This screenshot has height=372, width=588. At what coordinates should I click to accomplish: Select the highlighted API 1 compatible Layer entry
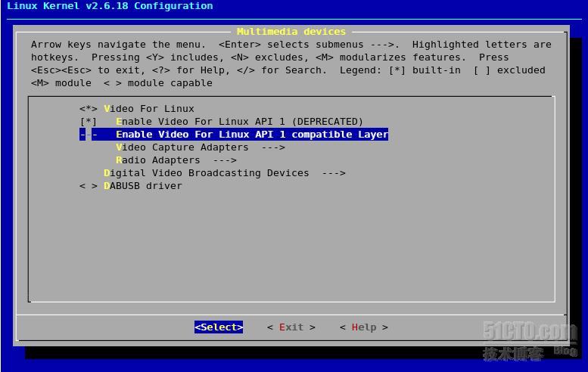click(x=234, y=135)
